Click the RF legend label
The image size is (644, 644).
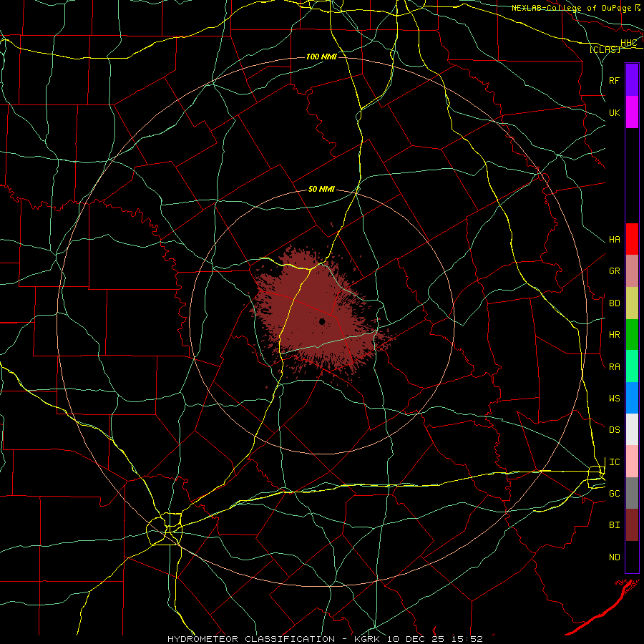click(614, 80)
